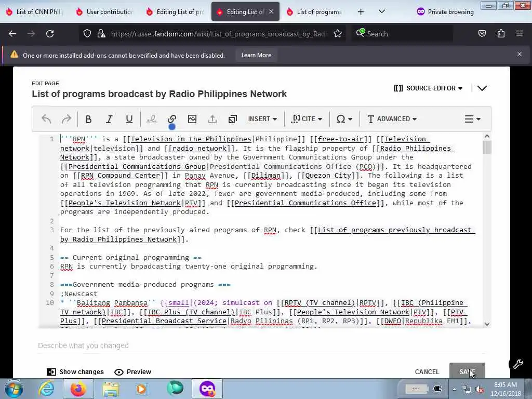Image resolution: width=532 pixels, height=399 pixels.
Task: Bookmark this page with the star
Action: 338,34
